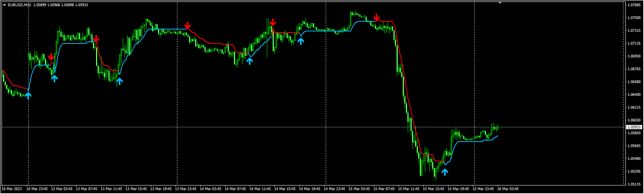Click the grey chart shift triangle marker

(x=500, y=3)
